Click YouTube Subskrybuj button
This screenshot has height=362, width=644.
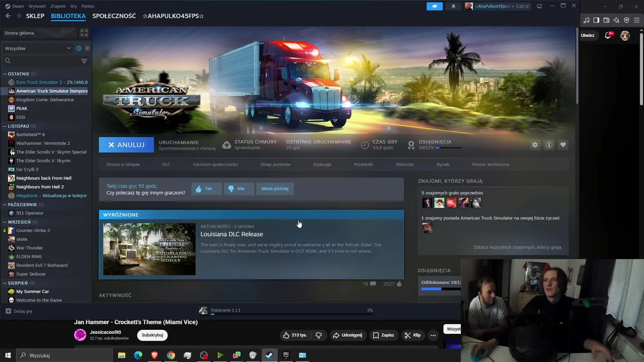152,335
